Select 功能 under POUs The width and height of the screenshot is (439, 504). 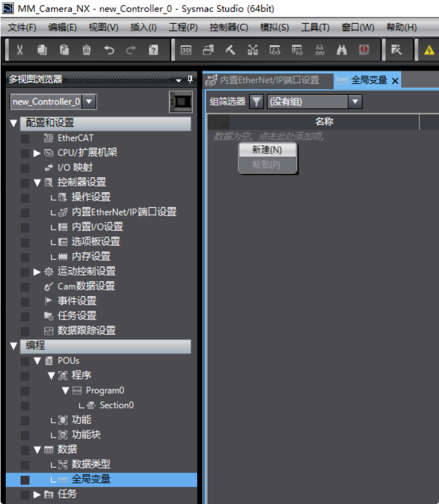(x=81, y=420)
